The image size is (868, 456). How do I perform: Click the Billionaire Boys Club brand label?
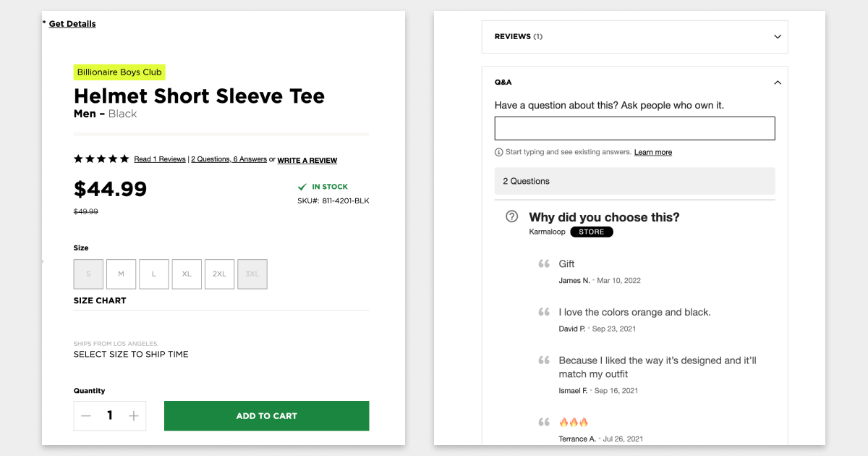119,72
